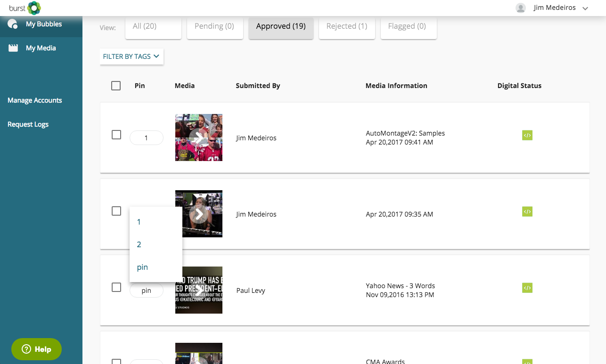Viewport: 606px width, 364px height.
Task: Open the pin dropdown for Yahoo News row
Action: (x=147, y=291)
